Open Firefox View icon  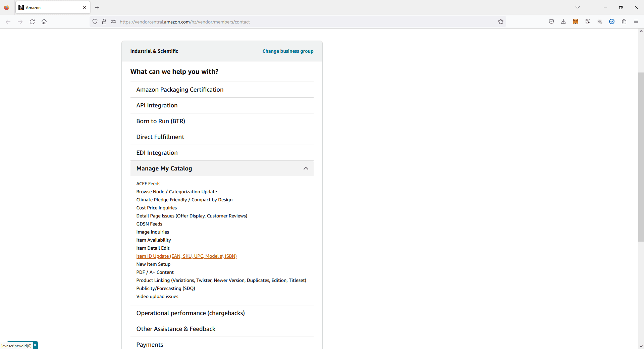point(7,7)
